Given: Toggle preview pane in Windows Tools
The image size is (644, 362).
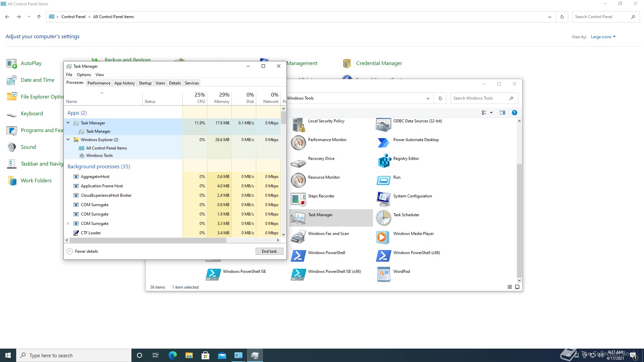Looking at the screenshot, I should click(502, 113).
